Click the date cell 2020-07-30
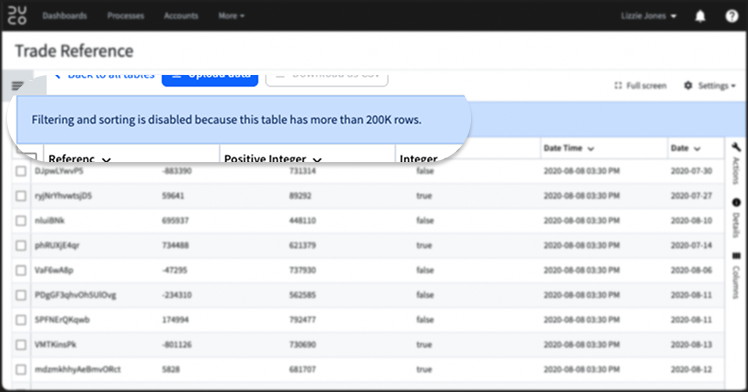Screen dimensions: 748x392 pos(691,171)
